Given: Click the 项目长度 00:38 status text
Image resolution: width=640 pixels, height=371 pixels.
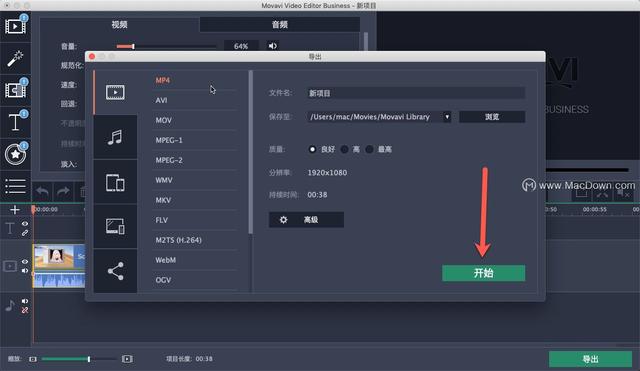Looking at the screenshot, I should [x=189, y=359].
